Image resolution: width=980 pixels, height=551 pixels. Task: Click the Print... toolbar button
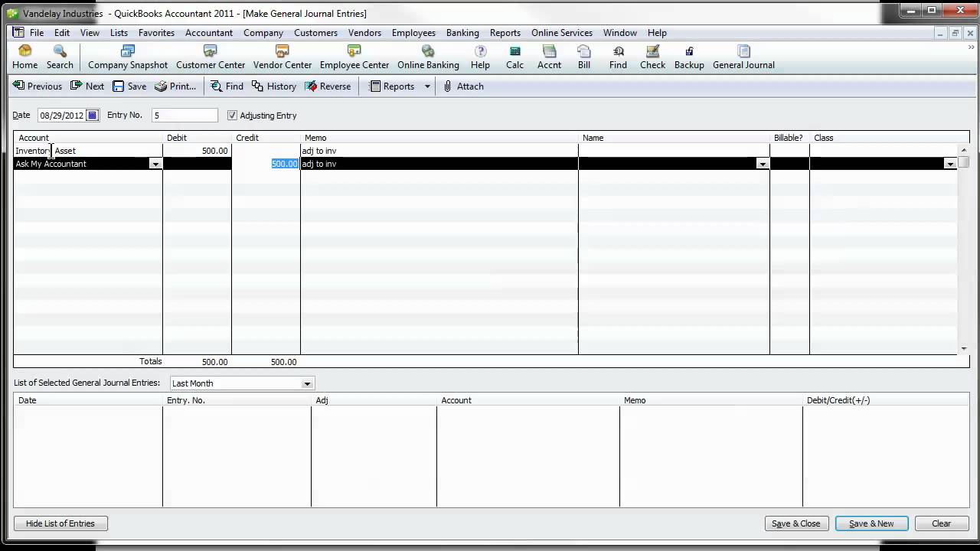(175, 86)
